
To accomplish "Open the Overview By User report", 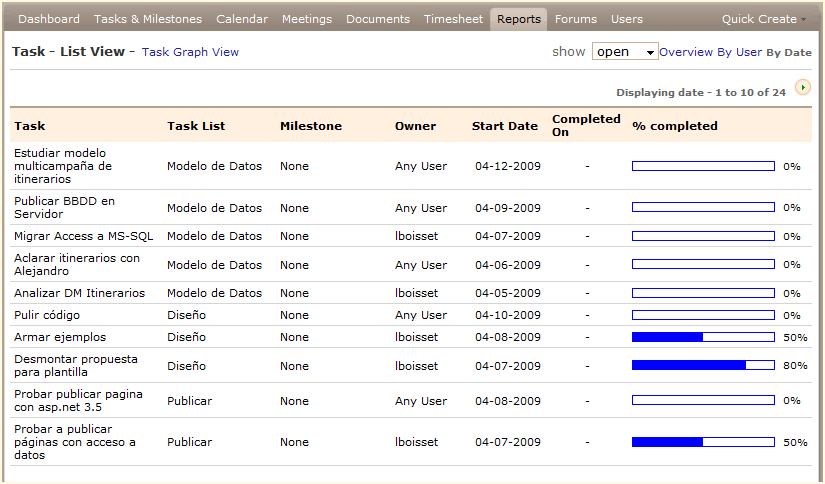I will pyautogui.click(x=710, y=52).
